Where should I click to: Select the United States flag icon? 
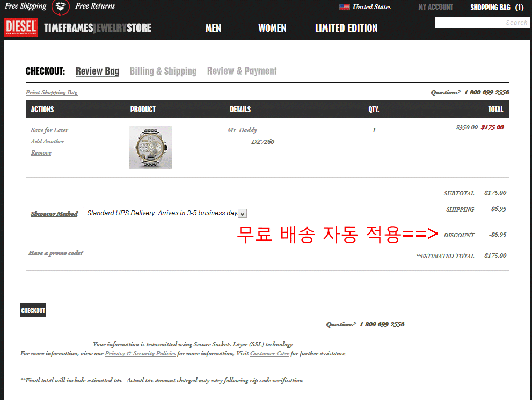click(344, 7)
